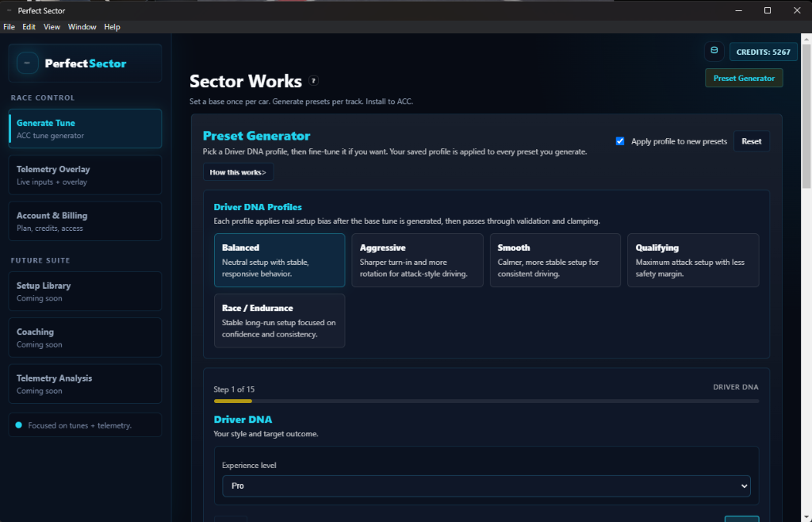The height and width of the screenshot is (522, 812).
Task: Click the RACE CONTROL sidebar label
Action: coord(43,98)
